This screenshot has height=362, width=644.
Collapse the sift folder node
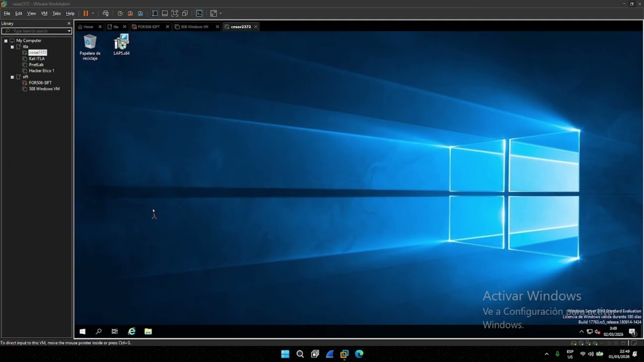pyautogui.click(x=12, y=77)
